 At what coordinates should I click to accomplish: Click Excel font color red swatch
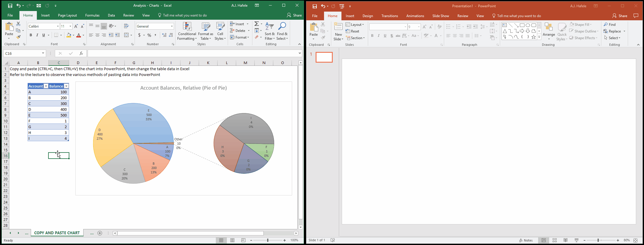[79, 35]
